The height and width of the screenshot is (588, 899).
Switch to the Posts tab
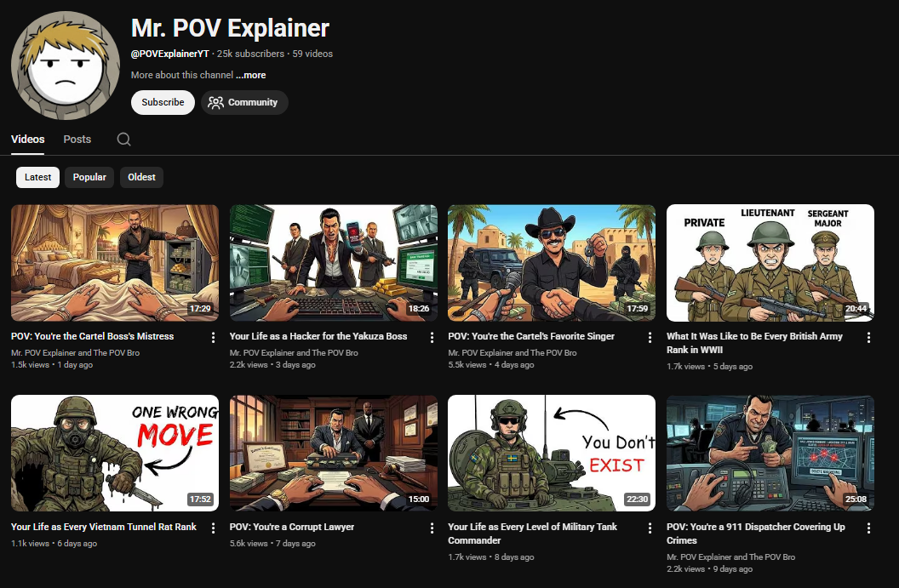point(77,139)
